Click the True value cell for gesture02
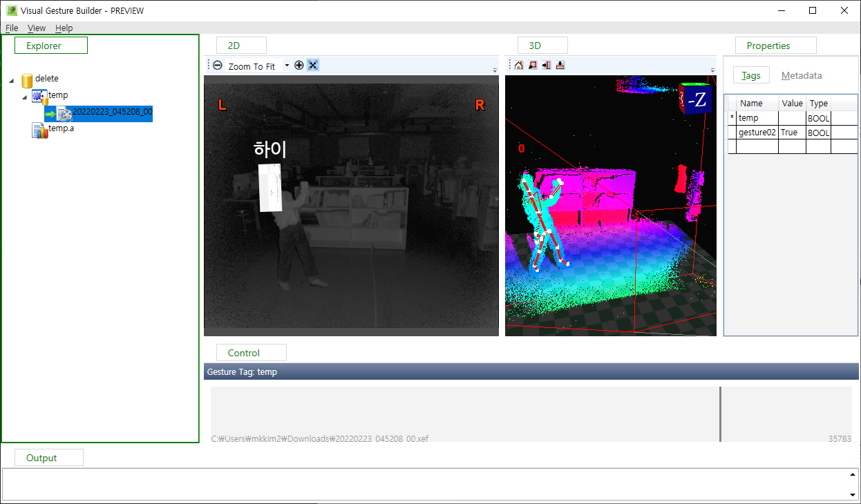The image size is (861, 504). point(793,133)
